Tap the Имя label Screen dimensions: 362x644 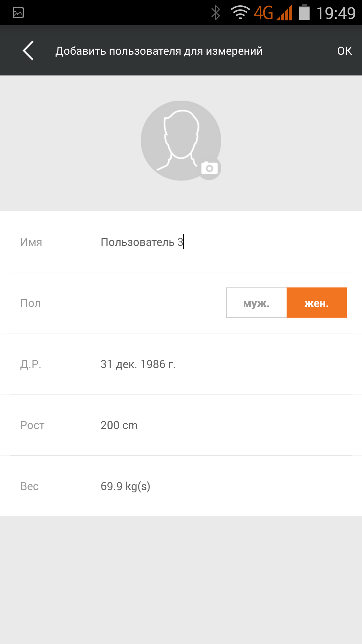[x=31, y=242]
